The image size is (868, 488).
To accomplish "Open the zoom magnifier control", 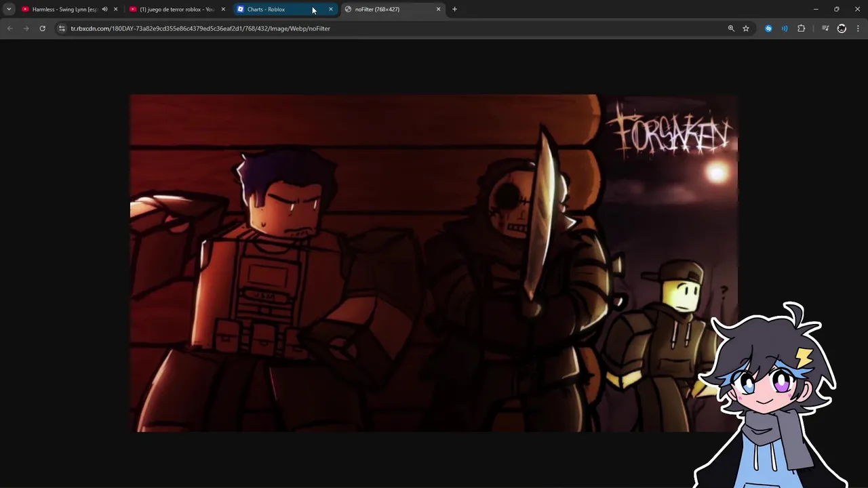I will pos(731,28).
